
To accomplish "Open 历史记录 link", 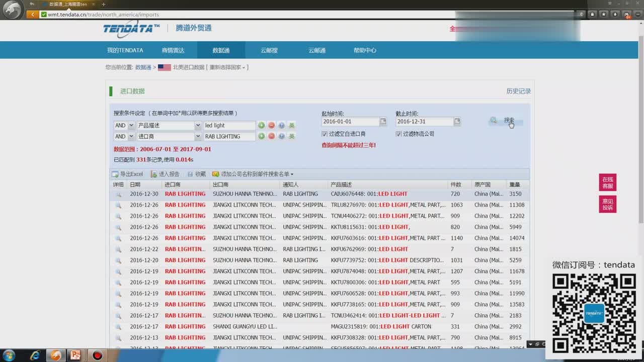I will (519, 91).
